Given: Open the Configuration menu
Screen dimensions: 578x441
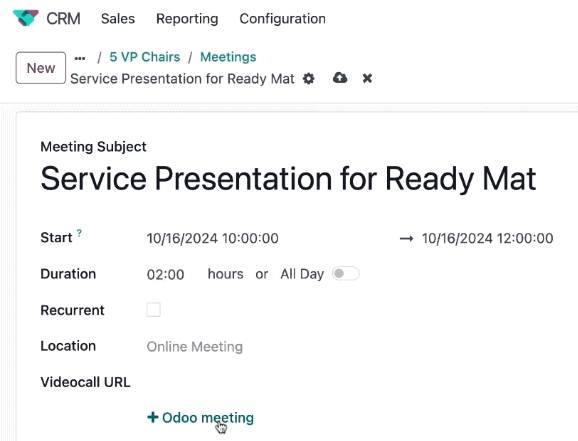Looking at the screenshot, I should pos(282,18).
